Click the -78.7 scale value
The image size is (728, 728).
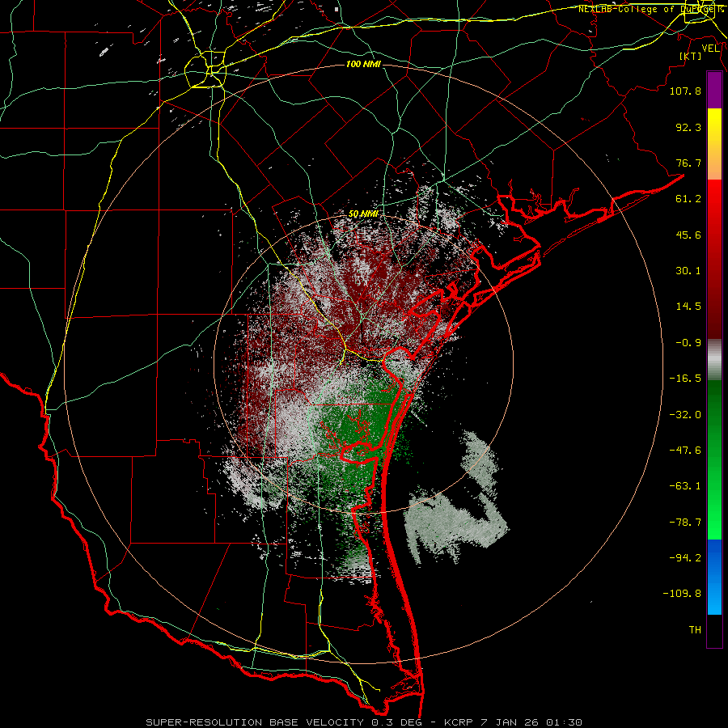685,523
